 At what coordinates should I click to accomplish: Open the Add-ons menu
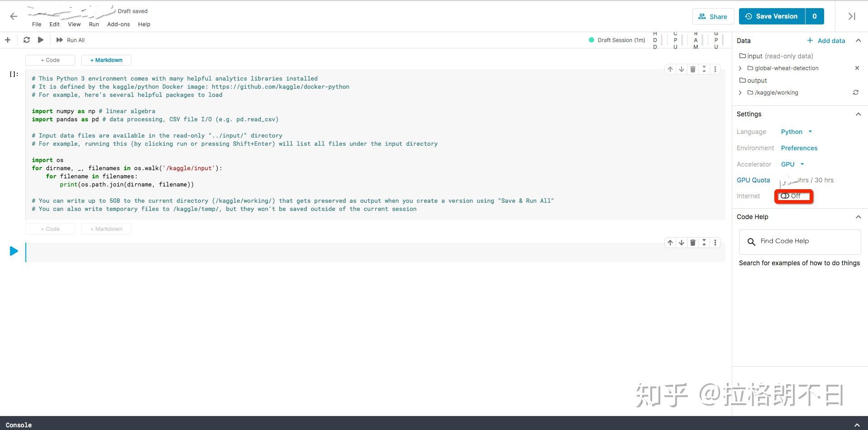[118, 24]
